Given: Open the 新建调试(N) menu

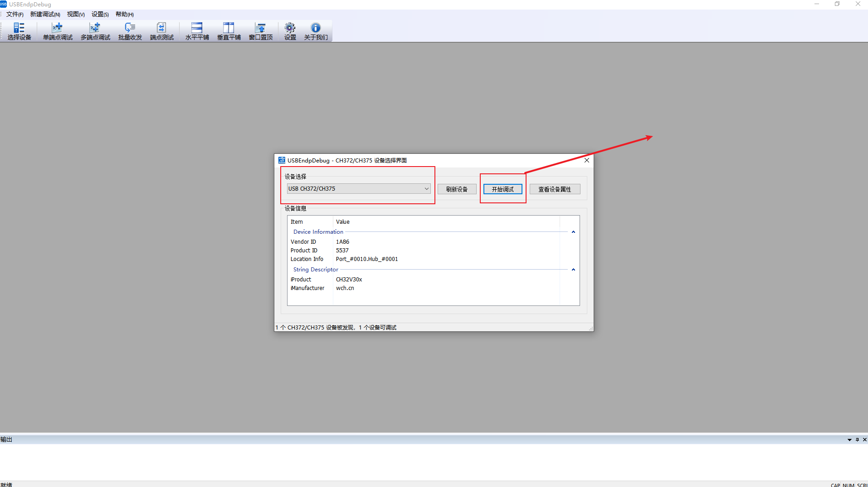Looking at the screenshot, I should [45, 15].
